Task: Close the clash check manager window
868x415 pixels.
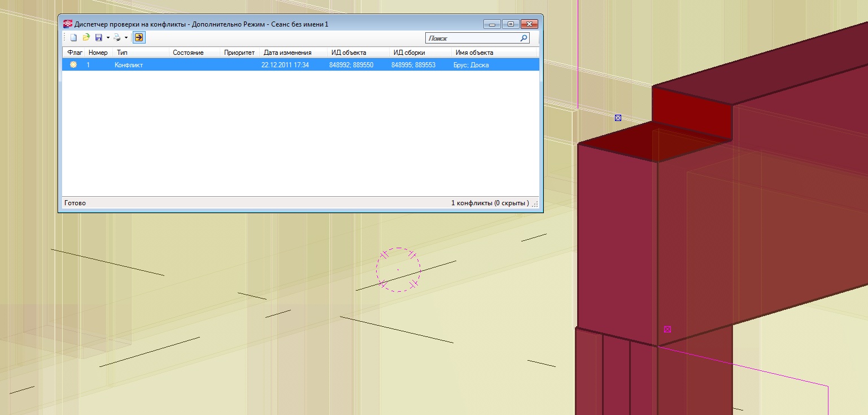Action: click(x=529, y=24)
